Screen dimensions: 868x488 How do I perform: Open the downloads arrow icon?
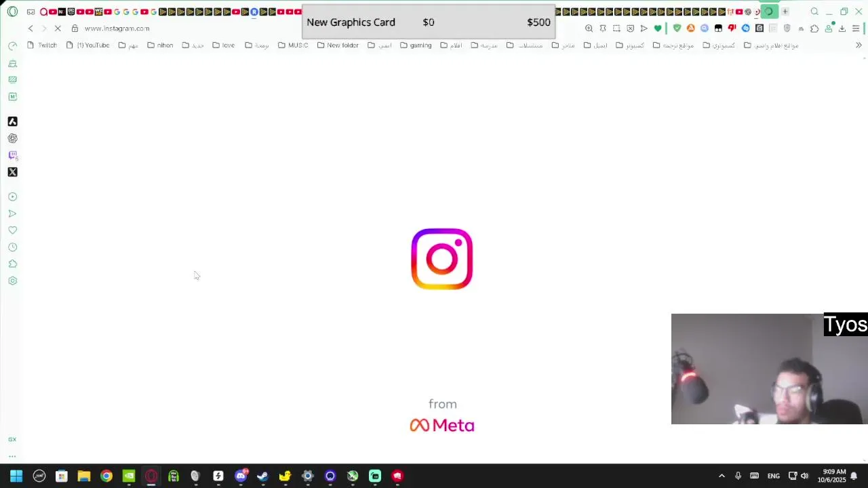(842, 28)
